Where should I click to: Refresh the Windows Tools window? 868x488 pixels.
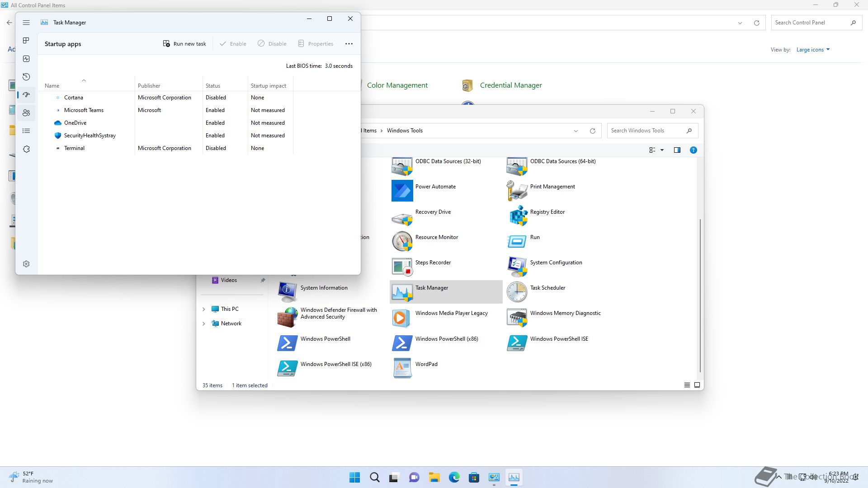(593, 131)
